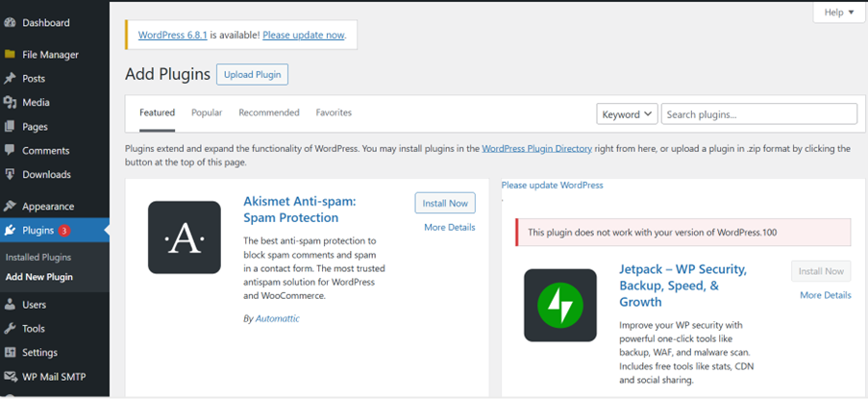Open Installed Plugins submenu item

(x=38, y=258)
